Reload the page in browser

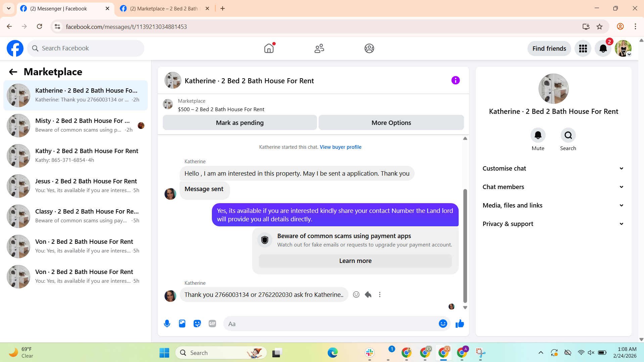[40, 27]
